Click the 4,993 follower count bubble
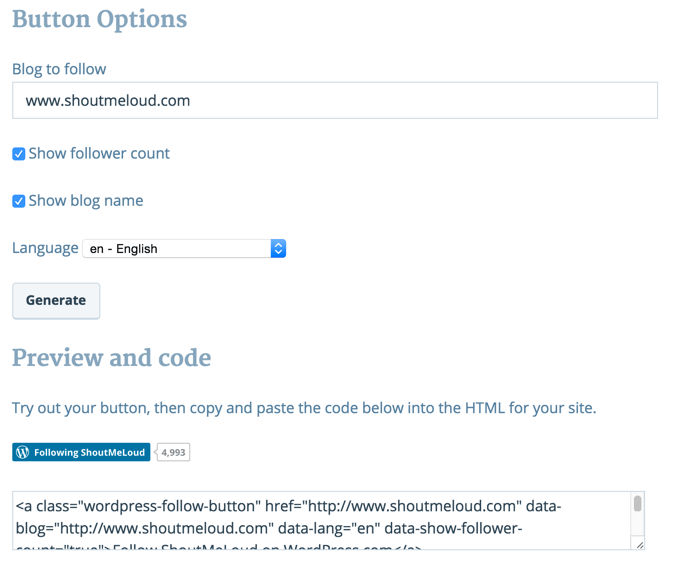 [173, 452]
